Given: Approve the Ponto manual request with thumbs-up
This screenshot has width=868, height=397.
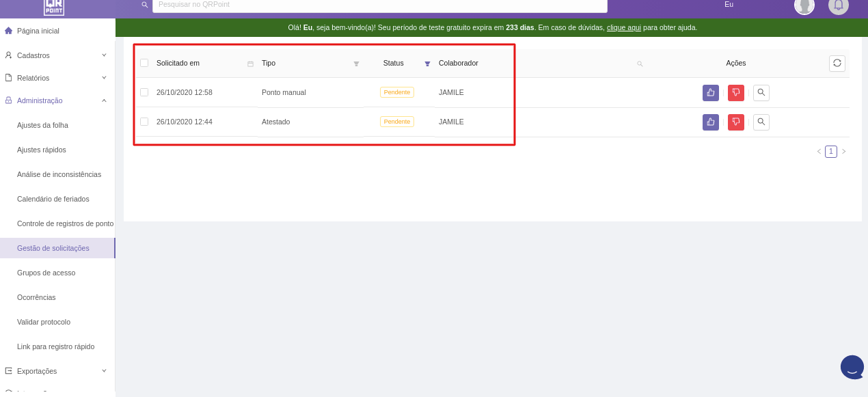Looking at the screenshot, I should [x=711, y=93].
